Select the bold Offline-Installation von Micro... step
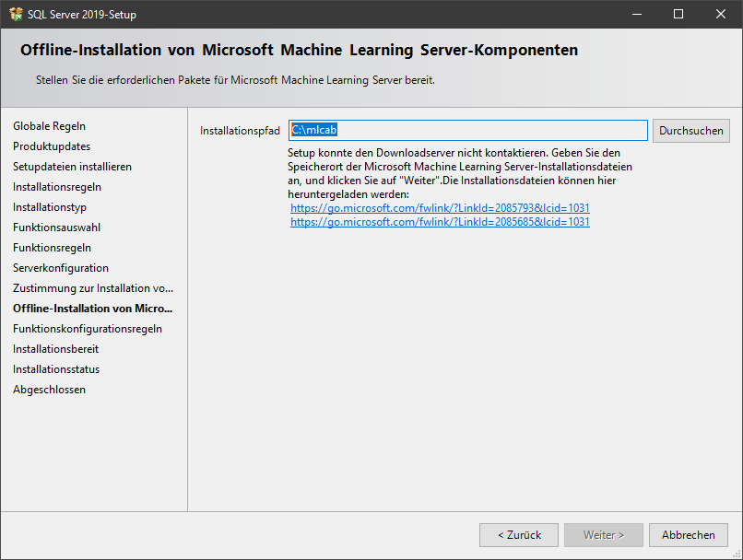Image resolution: width=743 pixels, height=560 pixels. click(92, 309)
